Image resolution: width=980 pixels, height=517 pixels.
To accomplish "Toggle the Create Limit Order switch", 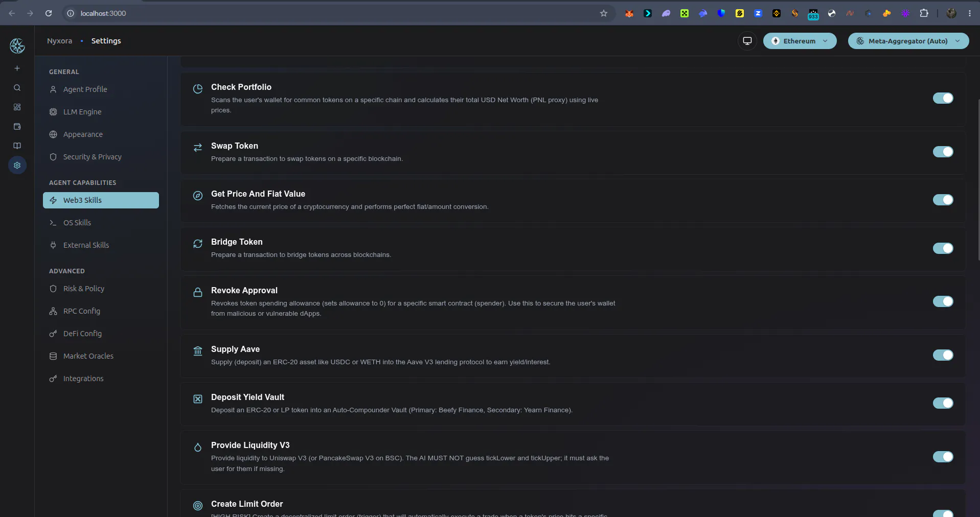I will pos(943,513).
